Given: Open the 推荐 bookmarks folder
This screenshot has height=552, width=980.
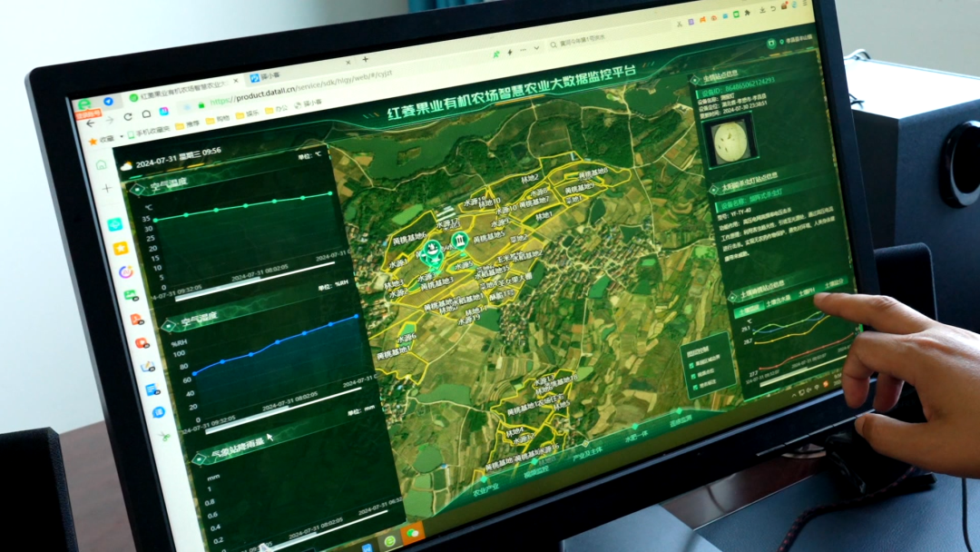Looking at the screenshot, I should click(x=188, y=124).
